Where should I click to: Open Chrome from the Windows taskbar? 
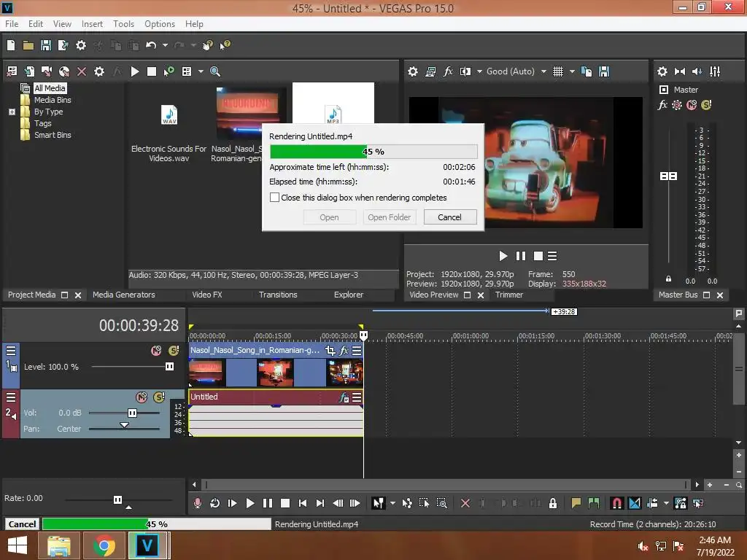[x=104, y=545]
